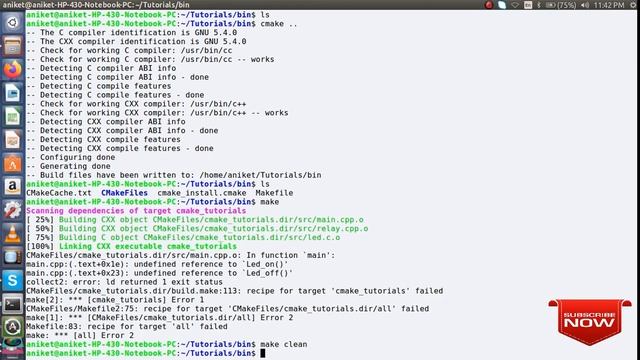Open the TV screen icon below VLC
640x360 pixels.
[x=12, y=257]
